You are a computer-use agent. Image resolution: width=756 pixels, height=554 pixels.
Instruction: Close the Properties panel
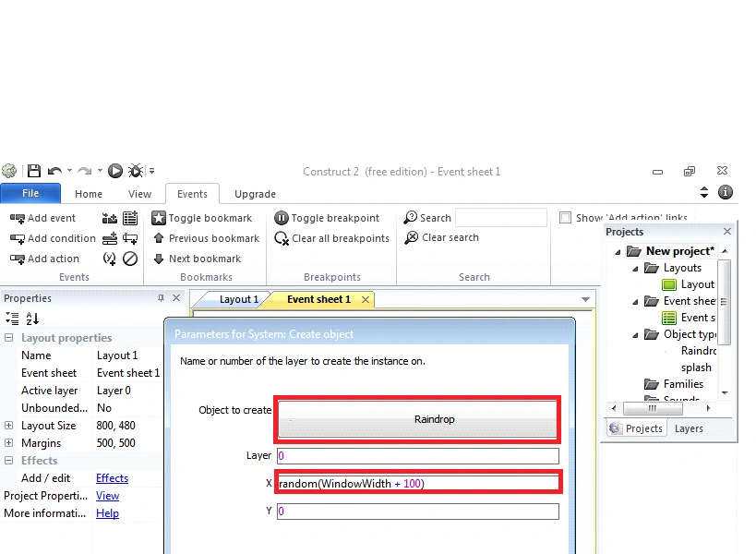point(176,298)
